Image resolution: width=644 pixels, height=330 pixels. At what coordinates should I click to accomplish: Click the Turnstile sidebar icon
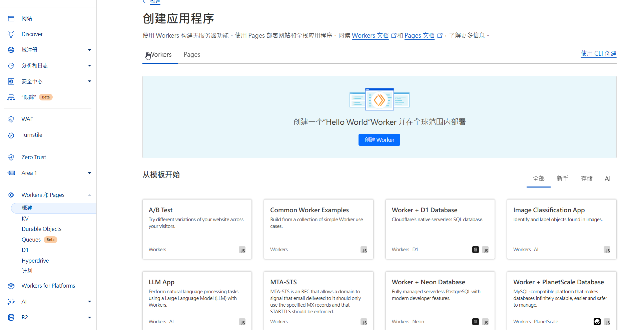11,135
